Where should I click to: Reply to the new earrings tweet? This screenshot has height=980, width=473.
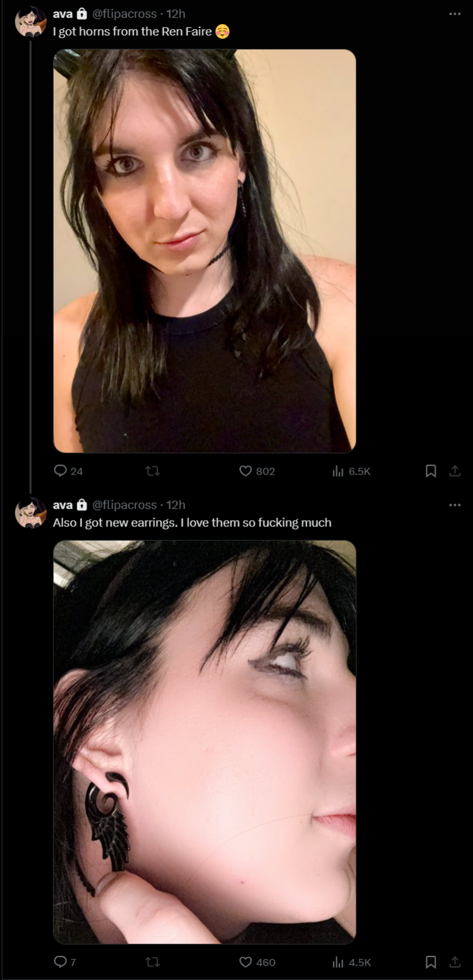[x=65, y=962]
